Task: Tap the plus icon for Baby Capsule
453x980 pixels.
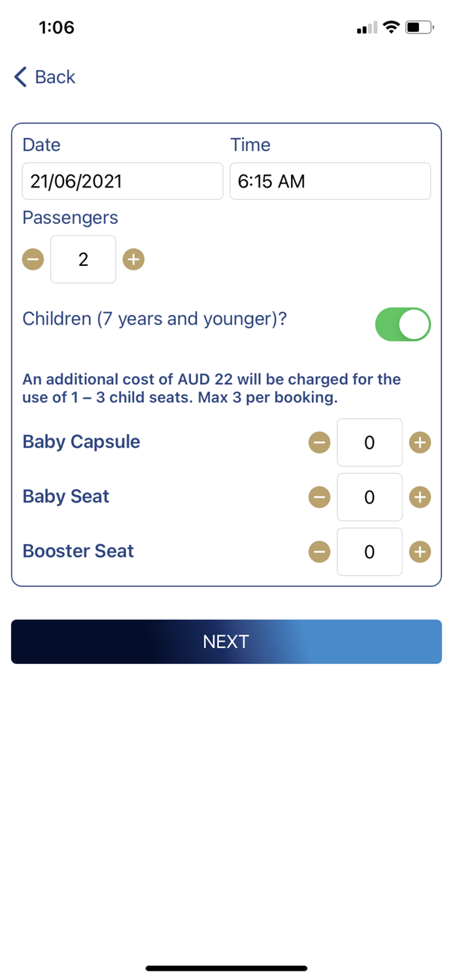Action: [419, 442]
